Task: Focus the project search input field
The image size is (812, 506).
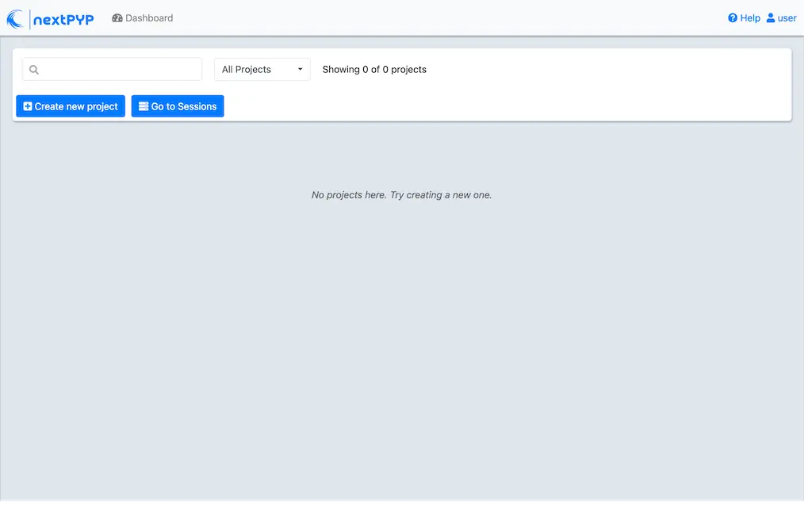Action: click(119, 70)
